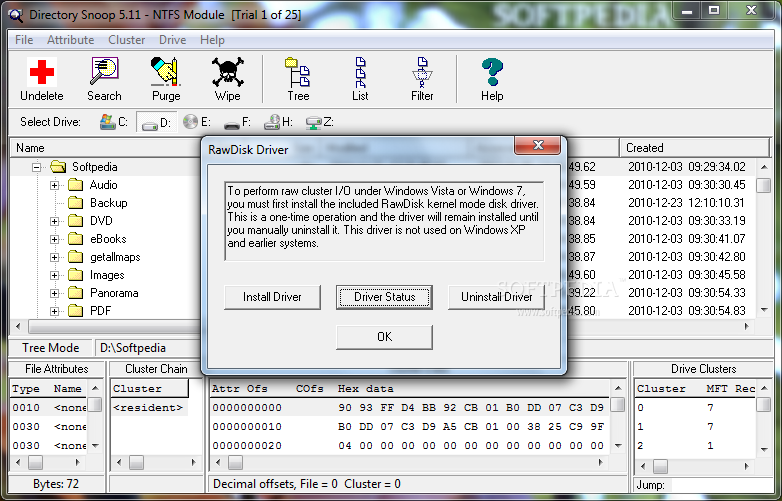Screen dimensions: 782x501
Task: Open the Attribute menu
Action: point(70,40)
